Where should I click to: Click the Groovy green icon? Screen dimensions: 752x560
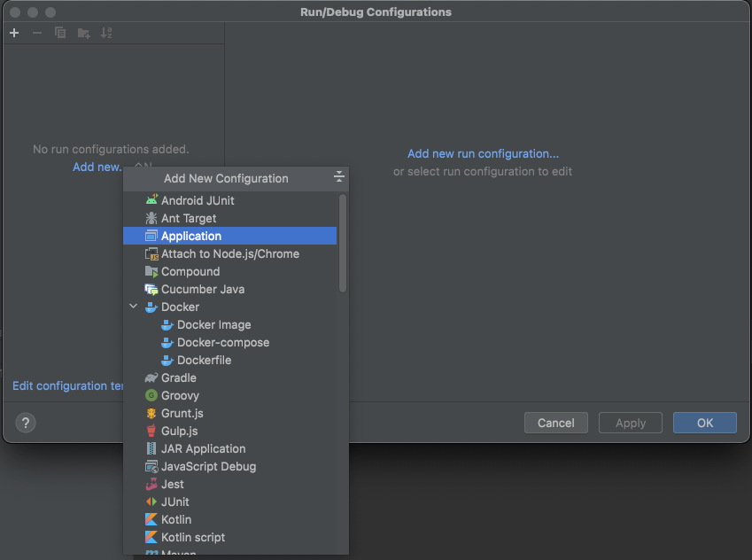coord(151,395)
